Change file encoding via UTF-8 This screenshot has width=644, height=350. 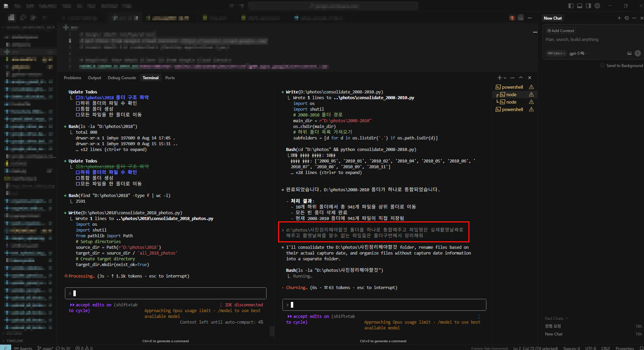click(591, 348)
